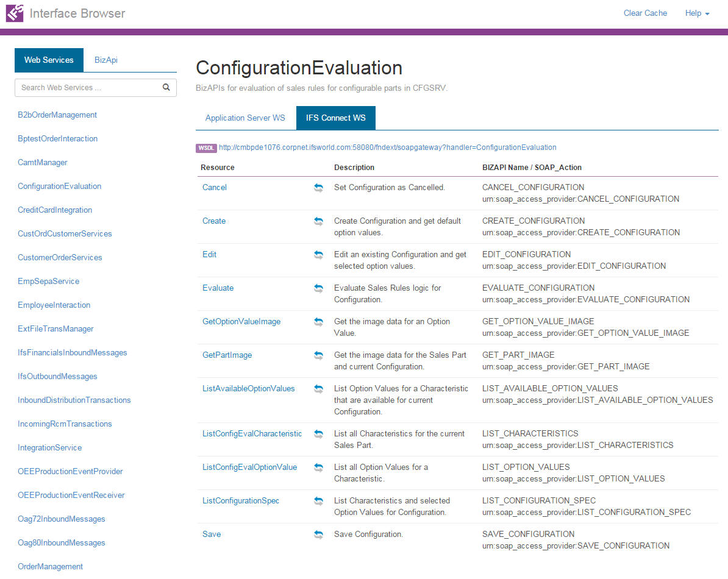Click the curved arrow icon beside Save

click(318, 535)
